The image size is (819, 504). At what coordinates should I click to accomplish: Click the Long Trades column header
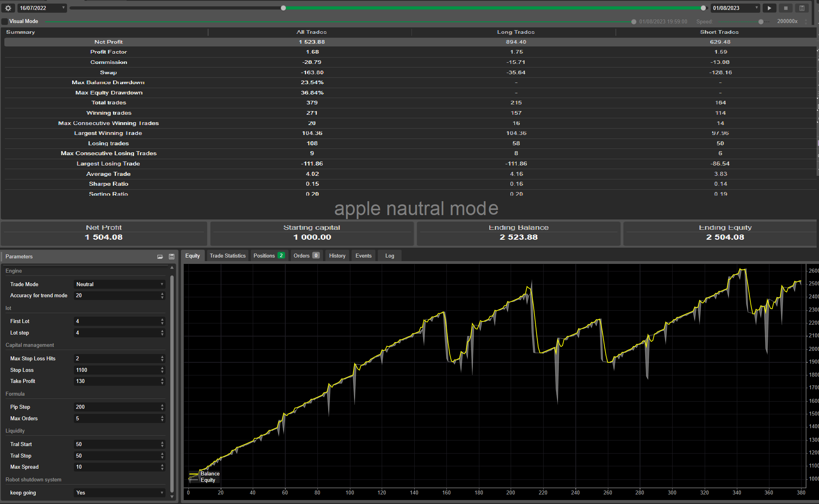click(516, 32)
